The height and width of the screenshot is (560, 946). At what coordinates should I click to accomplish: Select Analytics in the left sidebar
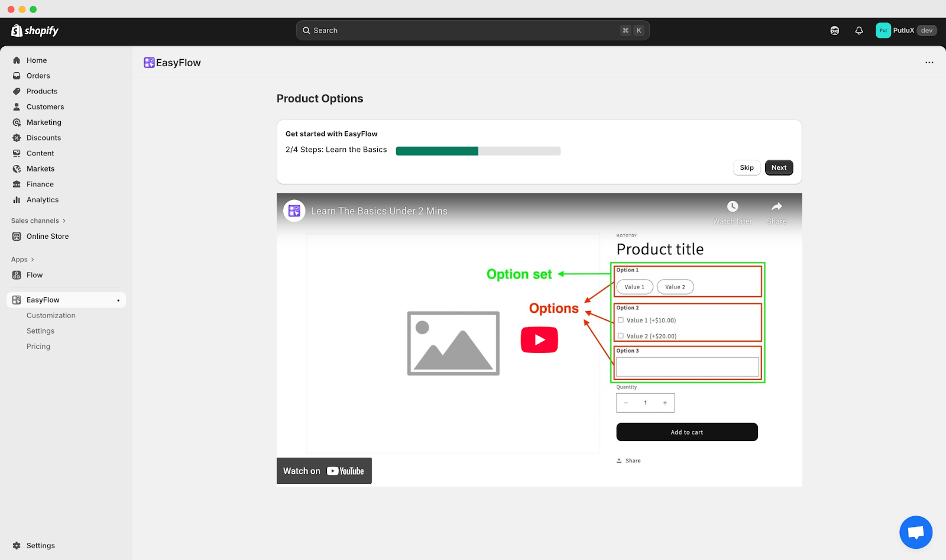coord(42,199)
